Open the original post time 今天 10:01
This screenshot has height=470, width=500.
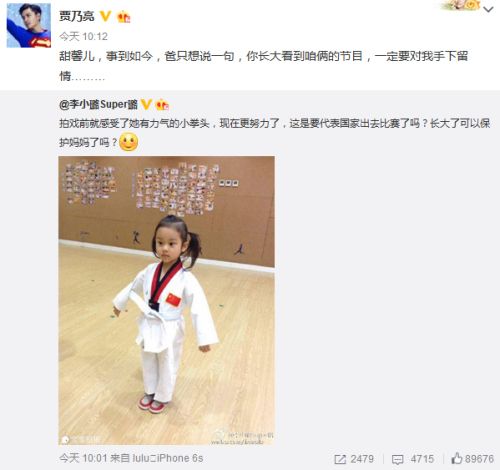[x=83, y=458]
